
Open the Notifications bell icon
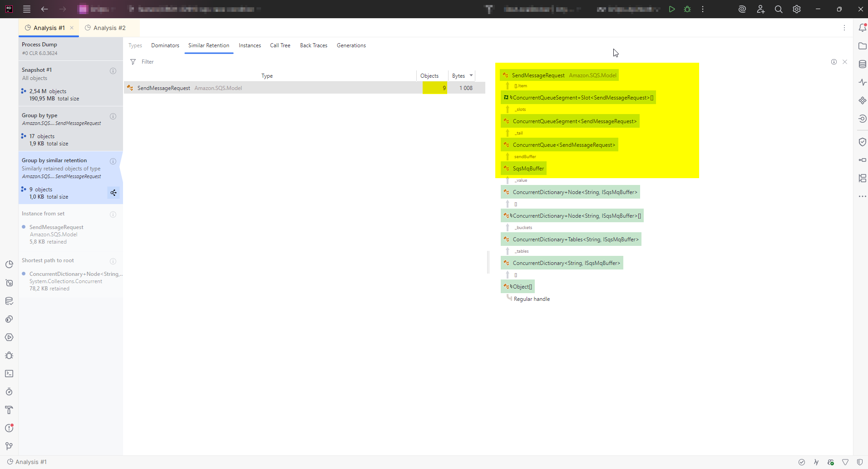tap(862, 28)
